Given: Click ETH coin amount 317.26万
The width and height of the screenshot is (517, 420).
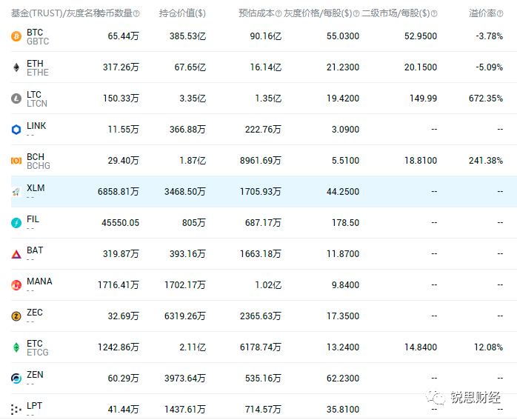Looking at the screenshot, I should [121, 67].
